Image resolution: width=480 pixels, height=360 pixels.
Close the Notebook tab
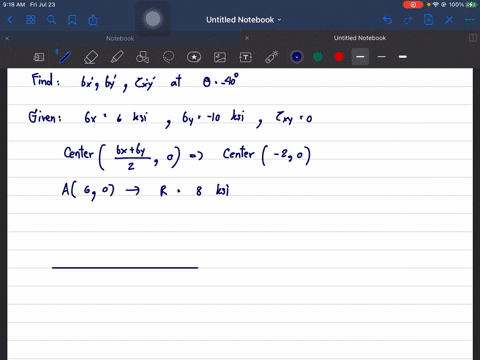point(7,38)
